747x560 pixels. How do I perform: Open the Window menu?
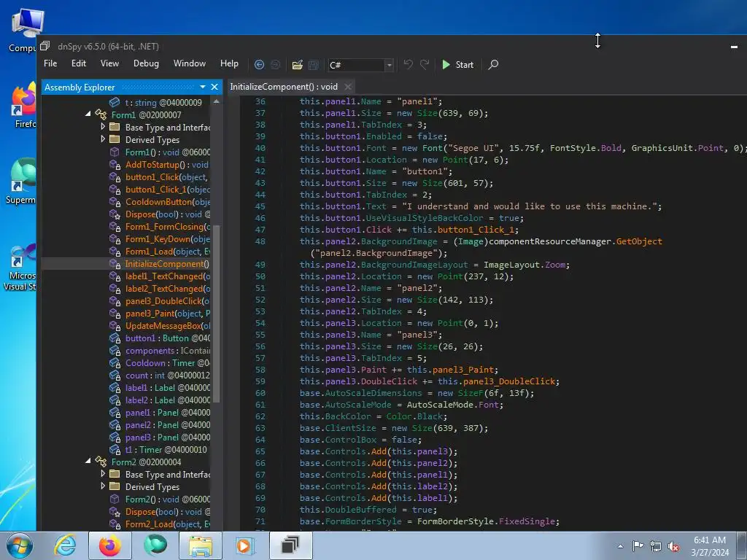pyautogui.click(x=190, y=63)
